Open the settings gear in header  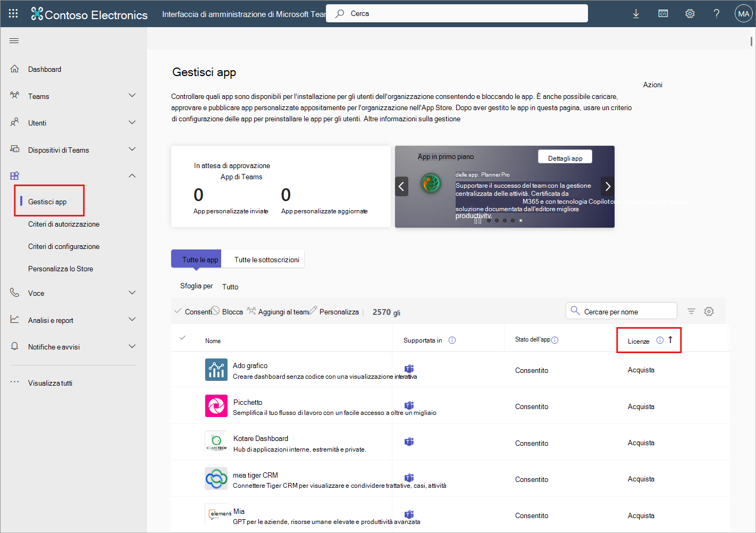point(690,14)
